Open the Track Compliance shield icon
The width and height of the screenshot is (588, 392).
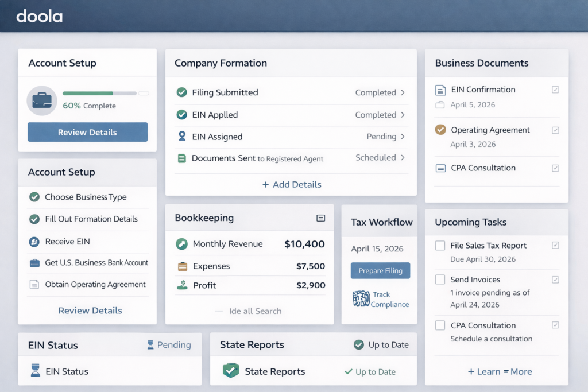(x=362, y=300)
